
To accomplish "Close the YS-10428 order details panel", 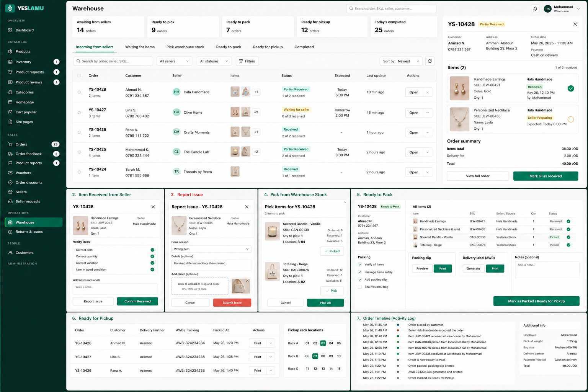I will tap(575, 24).
